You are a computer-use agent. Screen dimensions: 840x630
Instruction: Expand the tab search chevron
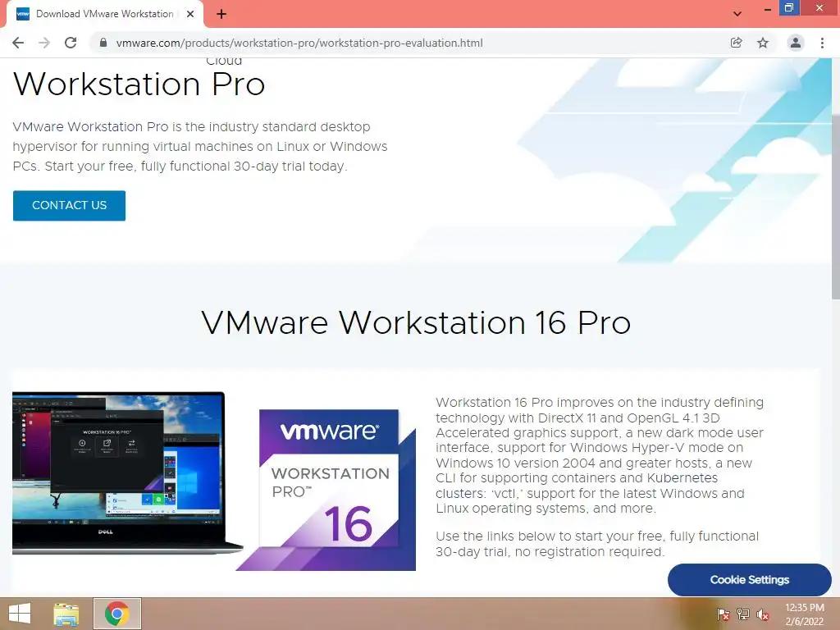tap(737, 14)
